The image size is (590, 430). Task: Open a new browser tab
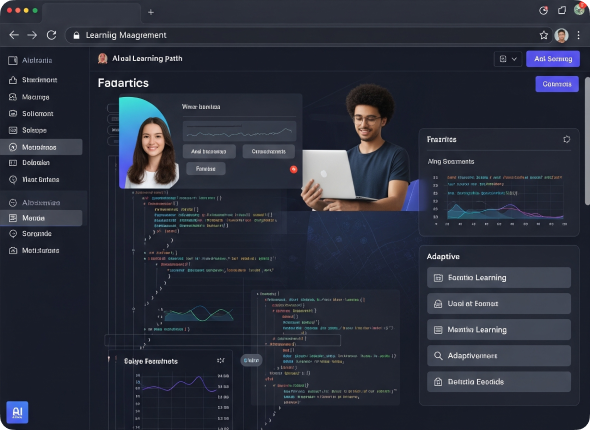point(151,12)
